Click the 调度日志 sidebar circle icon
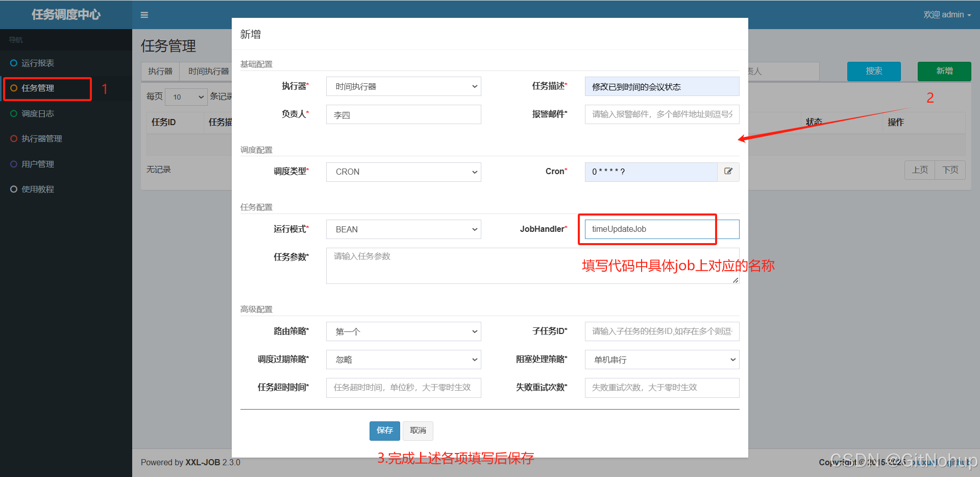The image size is (980, 477). pos(14,113)
